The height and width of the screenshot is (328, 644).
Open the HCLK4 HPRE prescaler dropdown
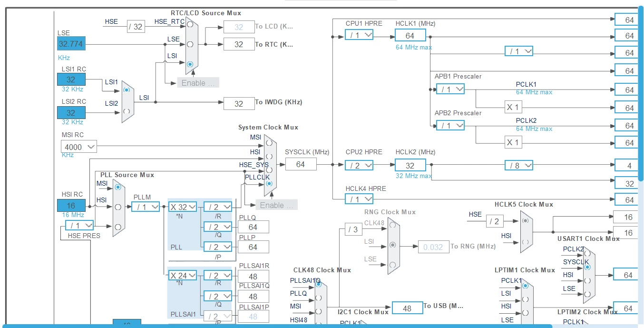click(x=359, y=199)
